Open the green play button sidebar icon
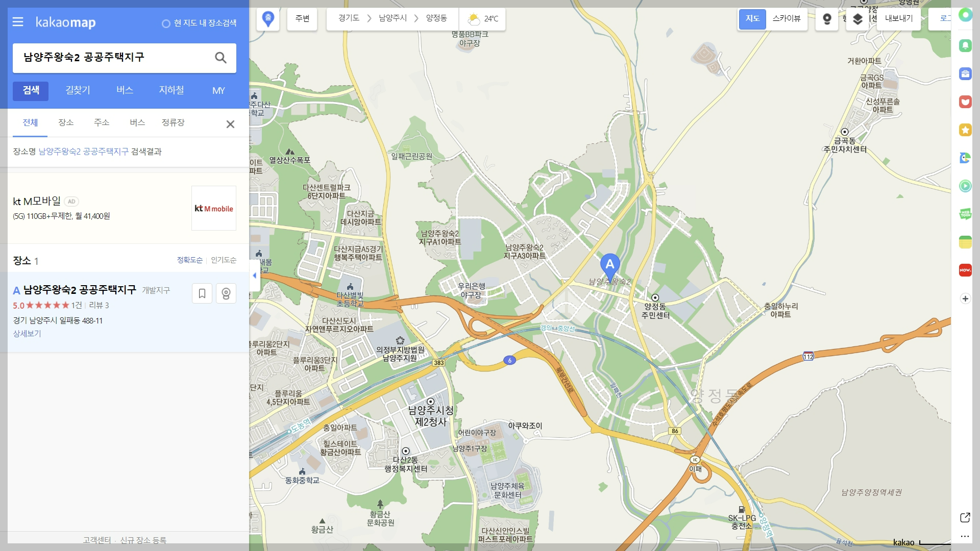Viewport: 980px width, 551px height. (965, 186)
